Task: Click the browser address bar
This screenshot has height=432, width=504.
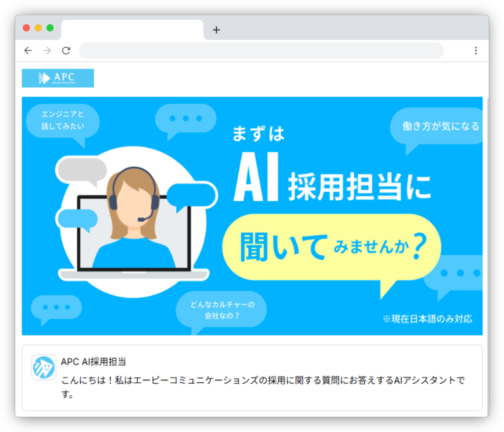Action: click(x=261, y=51)
